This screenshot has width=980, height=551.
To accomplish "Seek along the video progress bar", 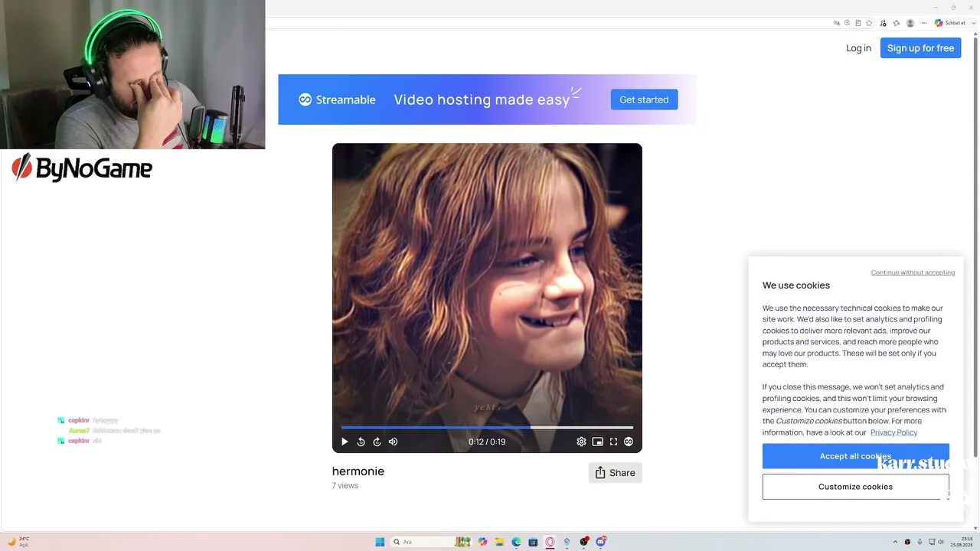I will [x=487, y=427].
